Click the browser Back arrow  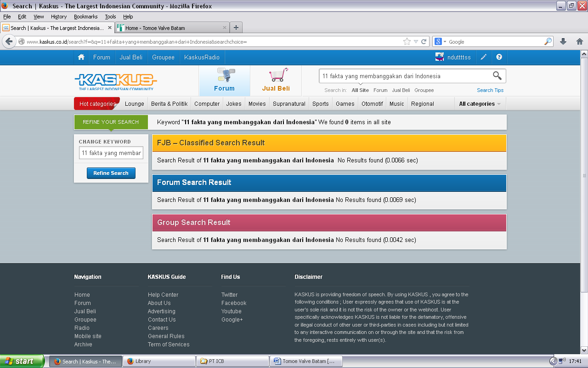(x=9, y=41)
